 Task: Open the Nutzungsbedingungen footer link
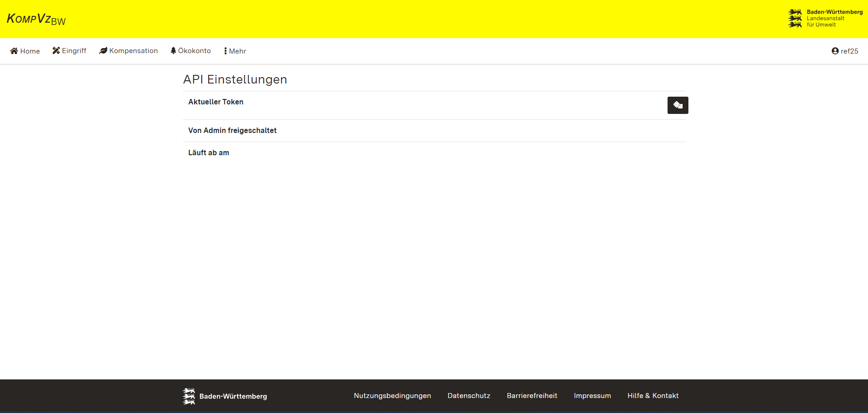click(x=392, y=396)
